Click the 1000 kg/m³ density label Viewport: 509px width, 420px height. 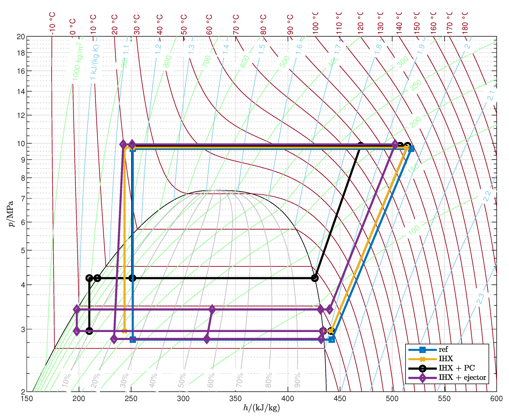[78, 62]
